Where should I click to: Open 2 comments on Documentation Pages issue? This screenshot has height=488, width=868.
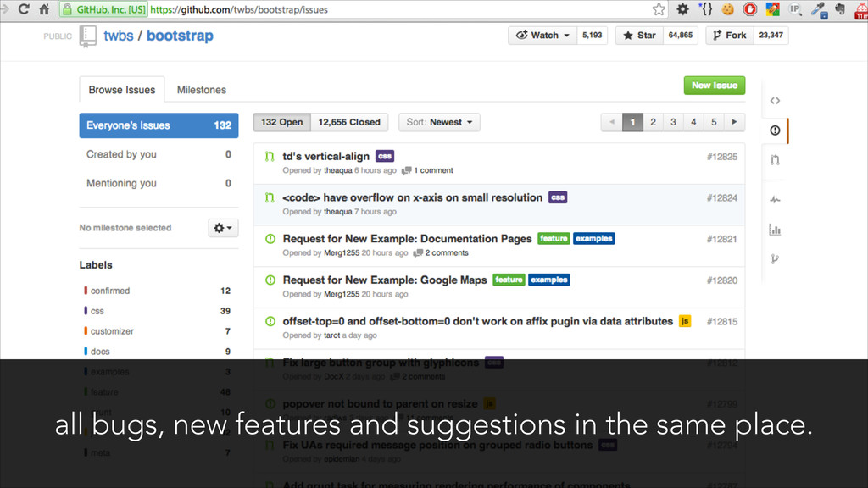tap(441, 252)
